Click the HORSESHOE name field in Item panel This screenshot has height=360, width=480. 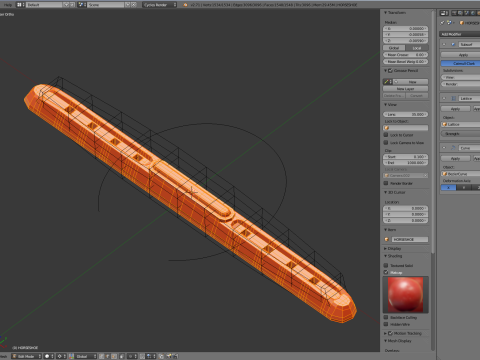(x=409, y=239)
